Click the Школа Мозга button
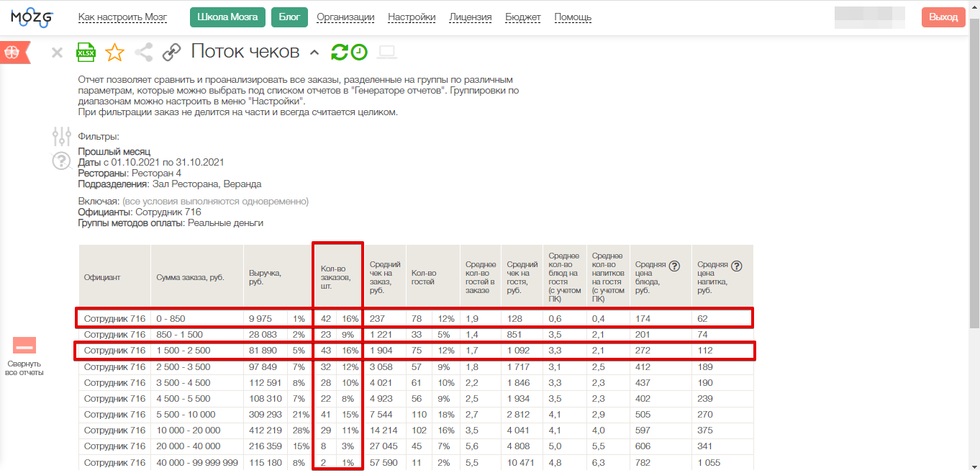 [227, 17]
